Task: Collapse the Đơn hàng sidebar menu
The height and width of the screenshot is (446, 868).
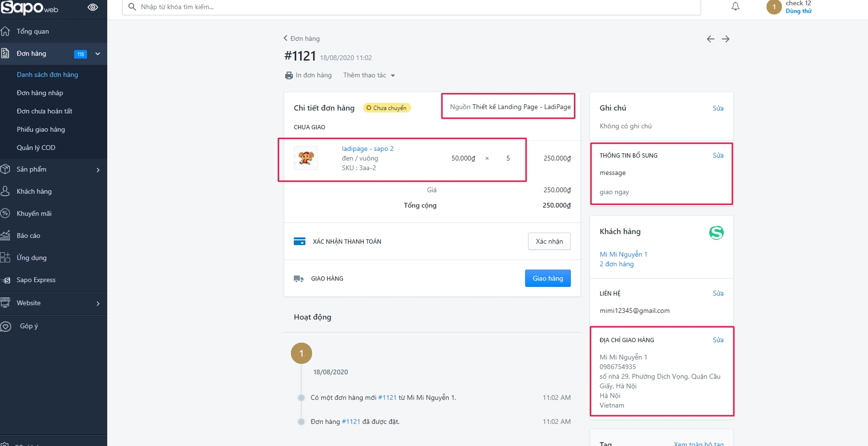Action: 98,54
